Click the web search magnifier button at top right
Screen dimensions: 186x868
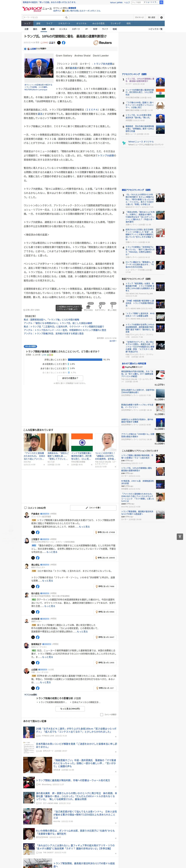coord(161,2)
